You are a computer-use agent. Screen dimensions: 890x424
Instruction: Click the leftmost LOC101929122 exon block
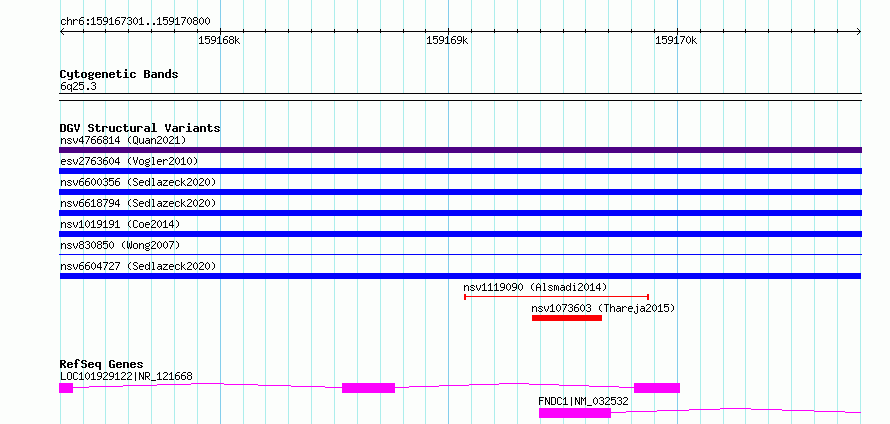pyautogui.click(x=66, y=388)
